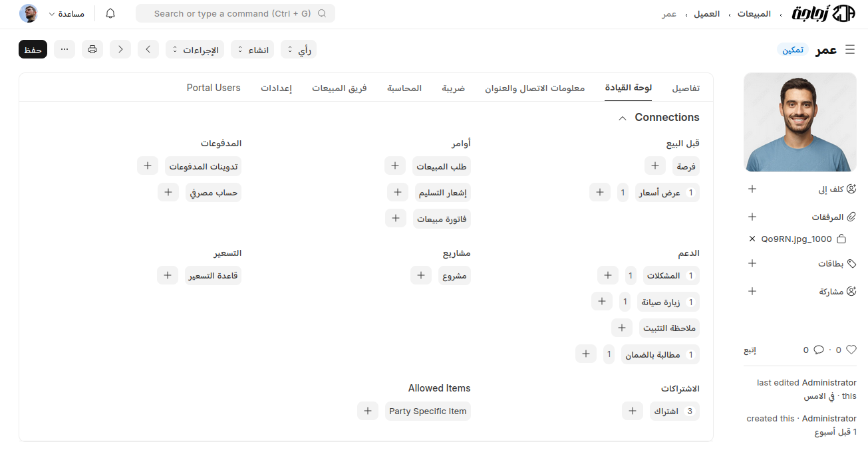Image resolution: width=868 pixels, height=450 pixels.
Task: Open the انشاء create dropdown
Action: (253, 49)
